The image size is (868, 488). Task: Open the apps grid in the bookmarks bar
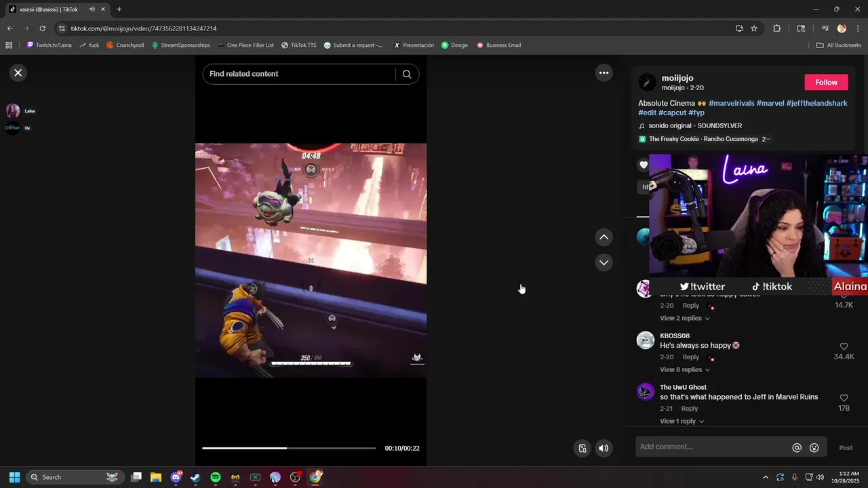click(x=9, y=45)
